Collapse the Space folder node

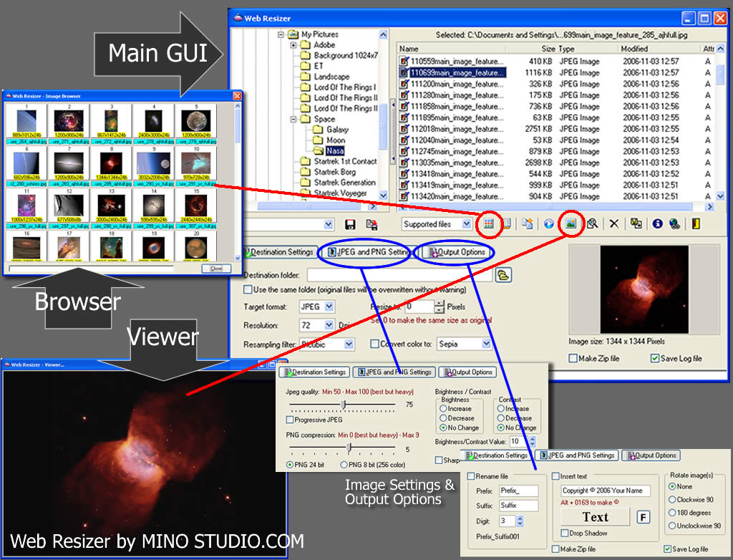[x=293, y=119]
